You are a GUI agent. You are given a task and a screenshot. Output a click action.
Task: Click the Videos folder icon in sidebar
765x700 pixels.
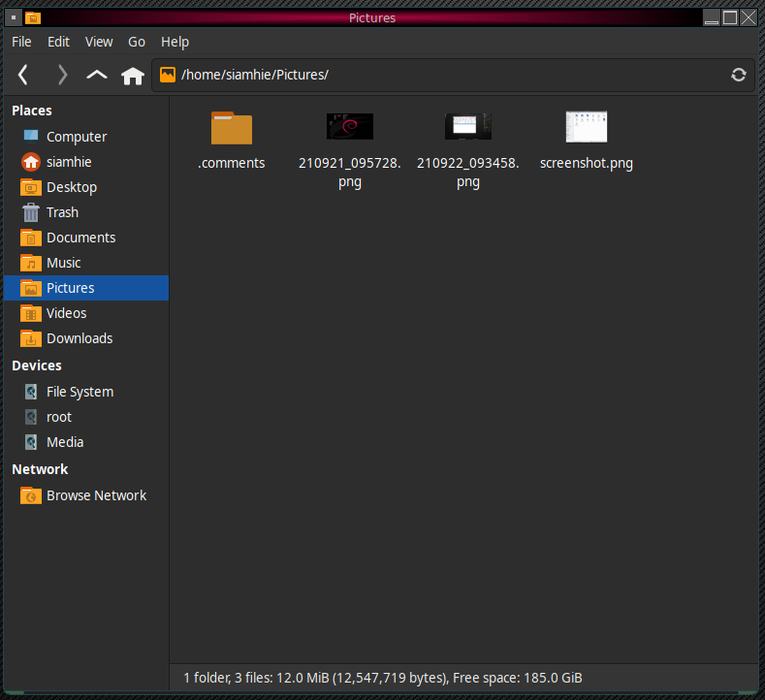tap(31, 313)
